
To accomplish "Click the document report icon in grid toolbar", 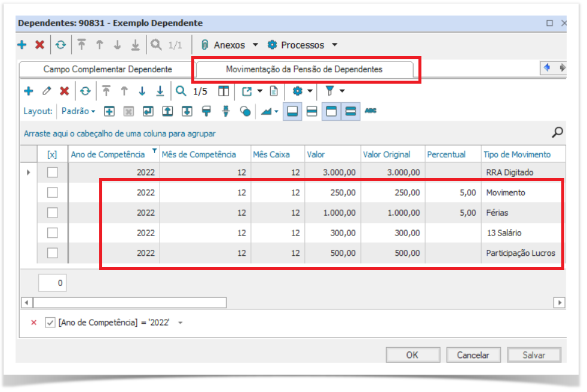I will click(x=274, y=91).
